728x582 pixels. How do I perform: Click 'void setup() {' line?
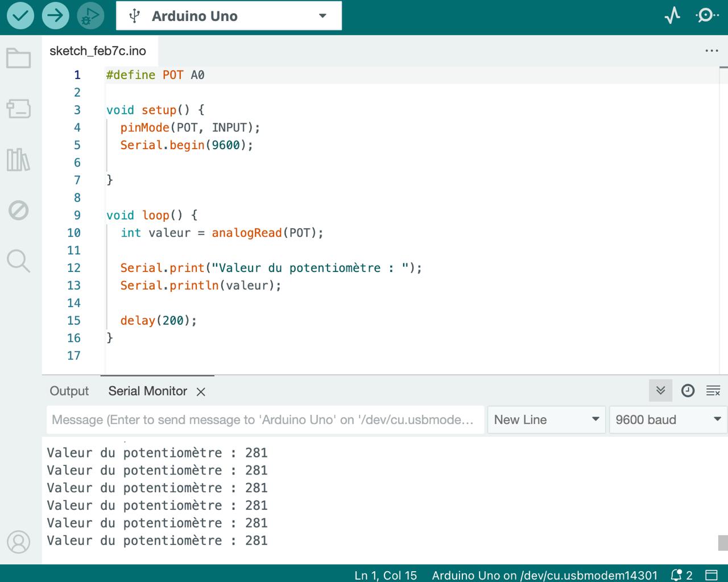tap(155, 110)
